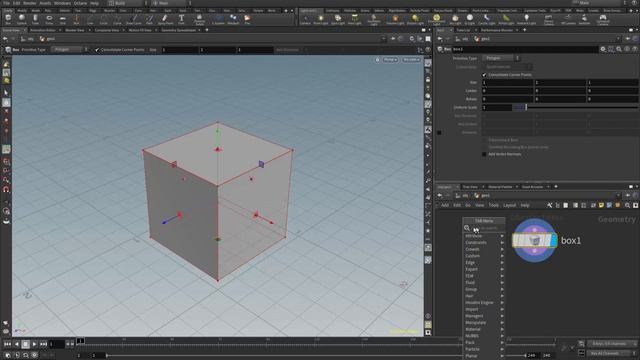Click play forward on timeline

(34, 344)
